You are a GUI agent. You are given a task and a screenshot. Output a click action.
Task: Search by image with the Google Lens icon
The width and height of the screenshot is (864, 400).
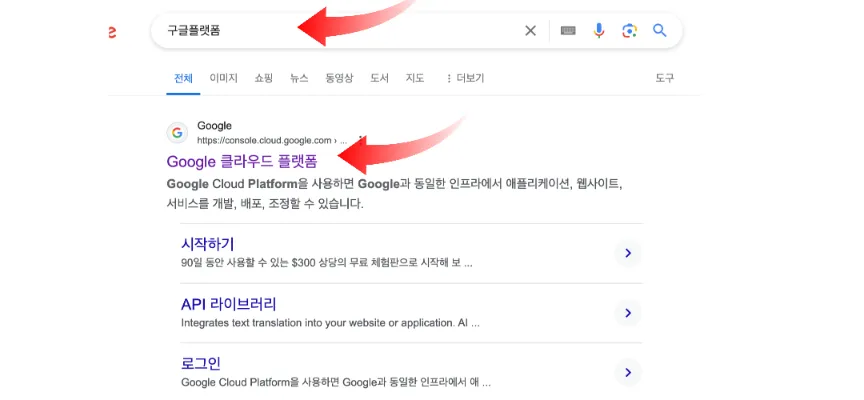point(629,31)
